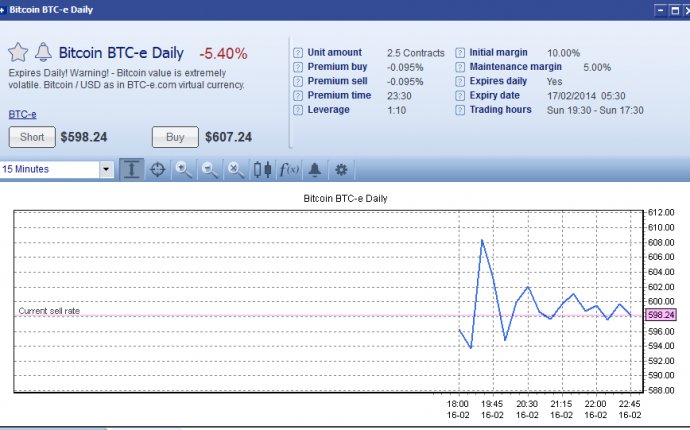This screenshot has height=430, width=690.
Task: Show help for Initial margin
Action: tap(460, 53)
